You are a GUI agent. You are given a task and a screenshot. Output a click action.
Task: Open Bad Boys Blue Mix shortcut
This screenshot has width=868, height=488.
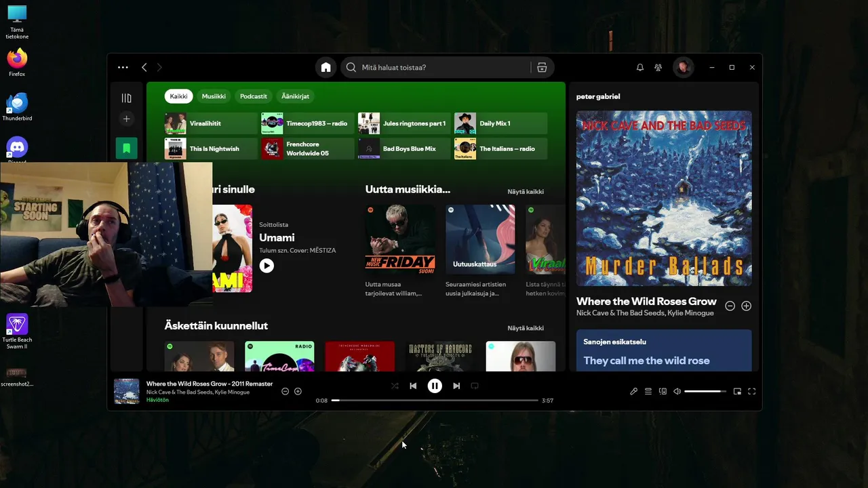pos(404,148)
